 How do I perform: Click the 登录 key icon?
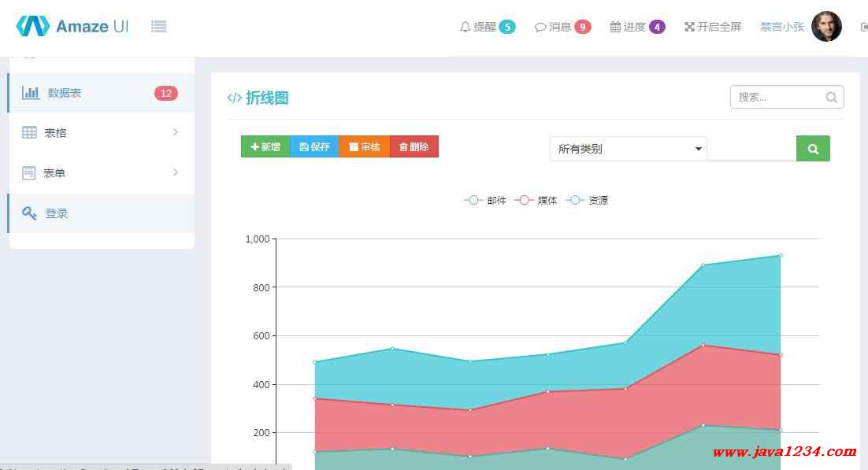[x=29, y=213]
